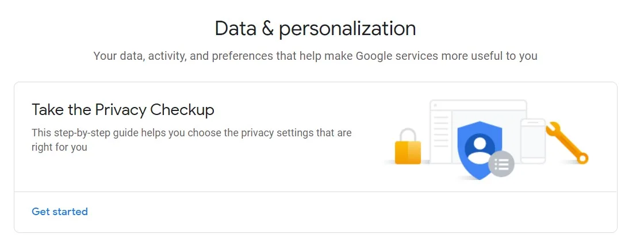Viewport: 644px width, 245px height.
Task: Click the gray list badge icon
Action: [501, 164]
